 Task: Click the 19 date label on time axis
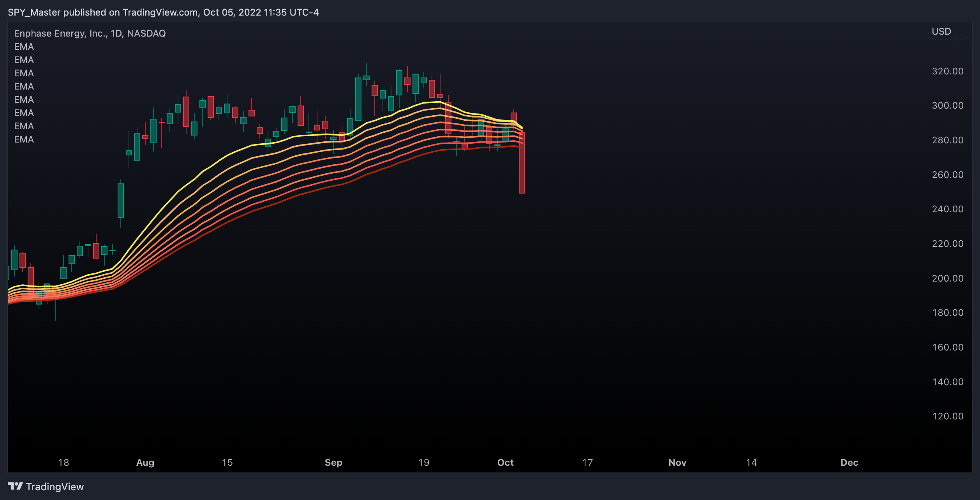click(x=424, y=463)
